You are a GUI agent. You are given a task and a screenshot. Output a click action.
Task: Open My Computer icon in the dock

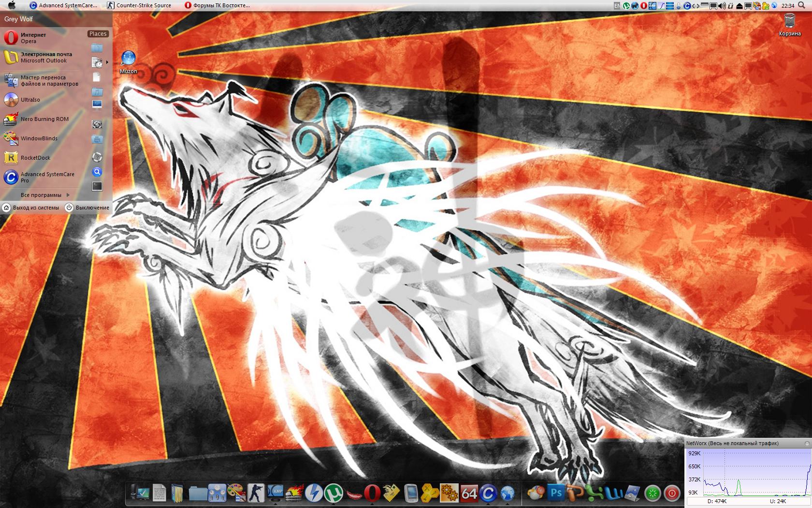point(141,493)
